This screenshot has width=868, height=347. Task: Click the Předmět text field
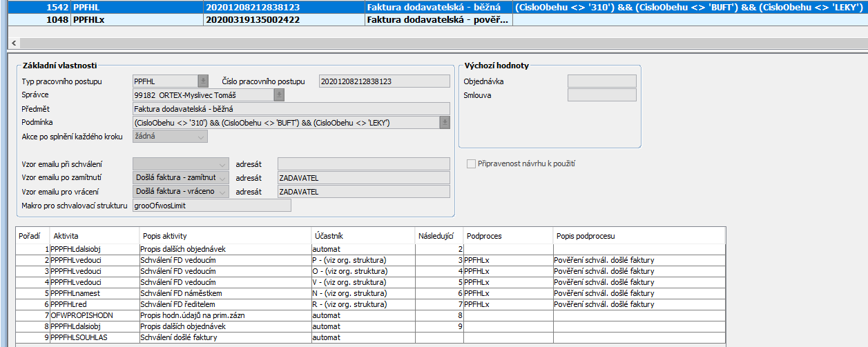click(291, 108)
